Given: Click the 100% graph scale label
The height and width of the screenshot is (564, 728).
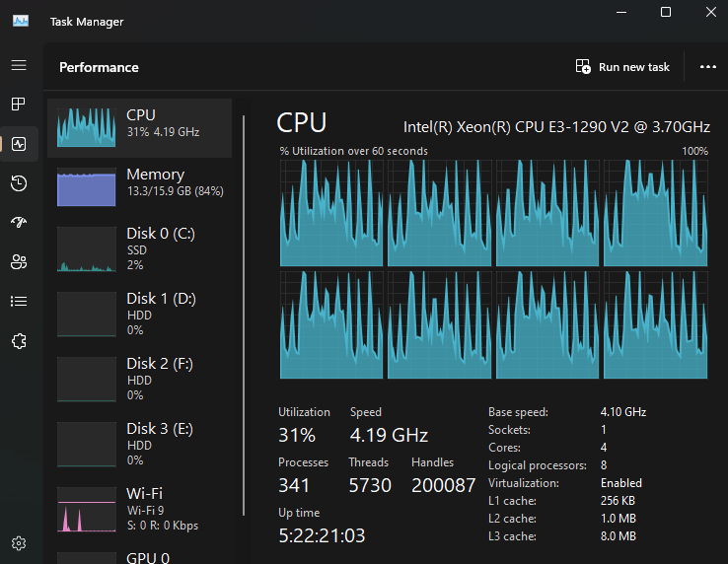Looking at the screenshot, I should pos(694,151).
